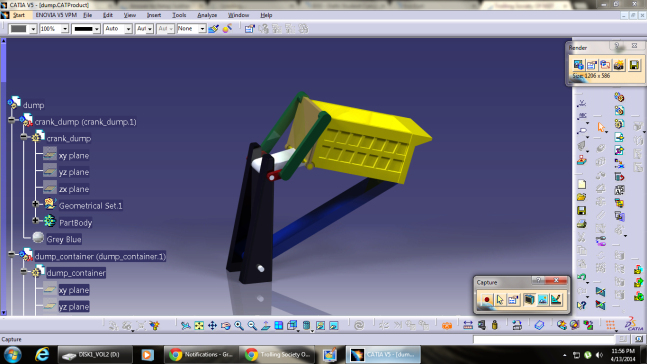Open the None layer dropdown
Screen dimensions: 647x364
[202, 29]
